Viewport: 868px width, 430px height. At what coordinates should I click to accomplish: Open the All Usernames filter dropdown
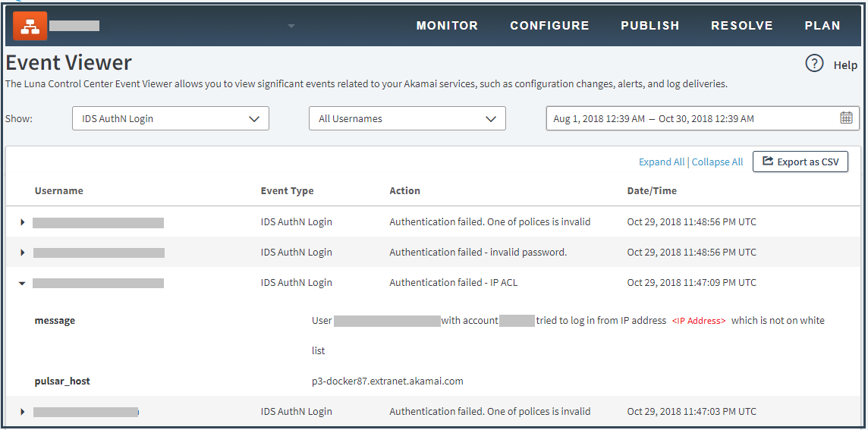(x=407, y=119)
